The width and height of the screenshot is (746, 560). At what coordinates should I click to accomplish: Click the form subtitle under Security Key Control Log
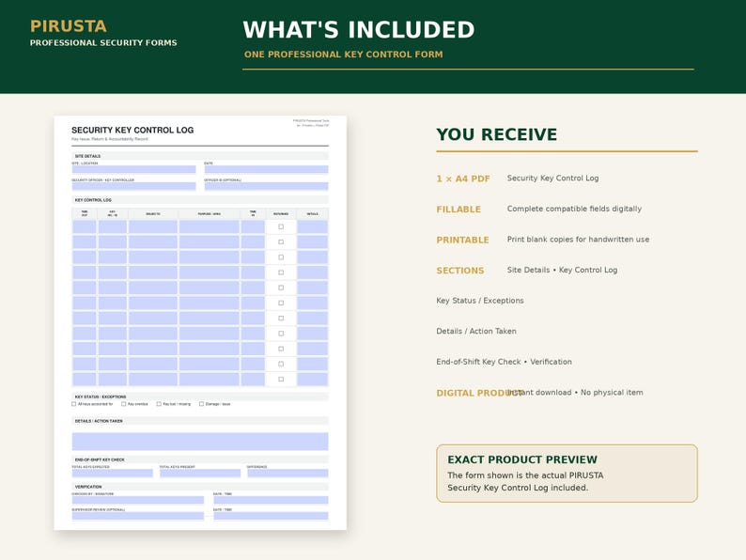[x=109, y=139]
